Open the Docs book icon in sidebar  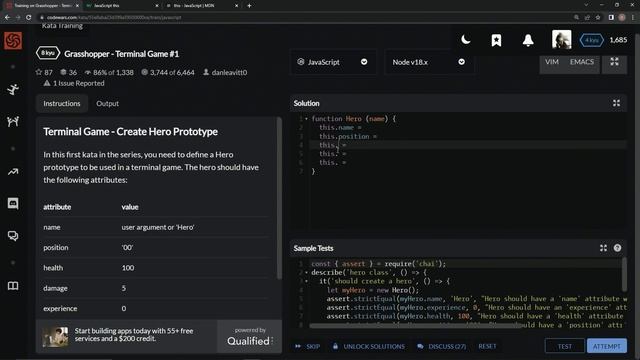13,286
